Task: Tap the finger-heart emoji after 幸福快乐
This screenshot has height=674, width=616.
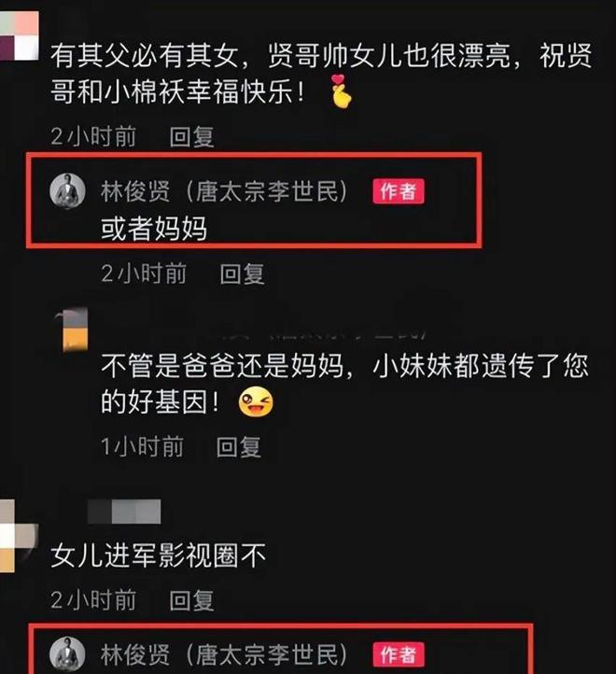Action: tap(341, 91)
